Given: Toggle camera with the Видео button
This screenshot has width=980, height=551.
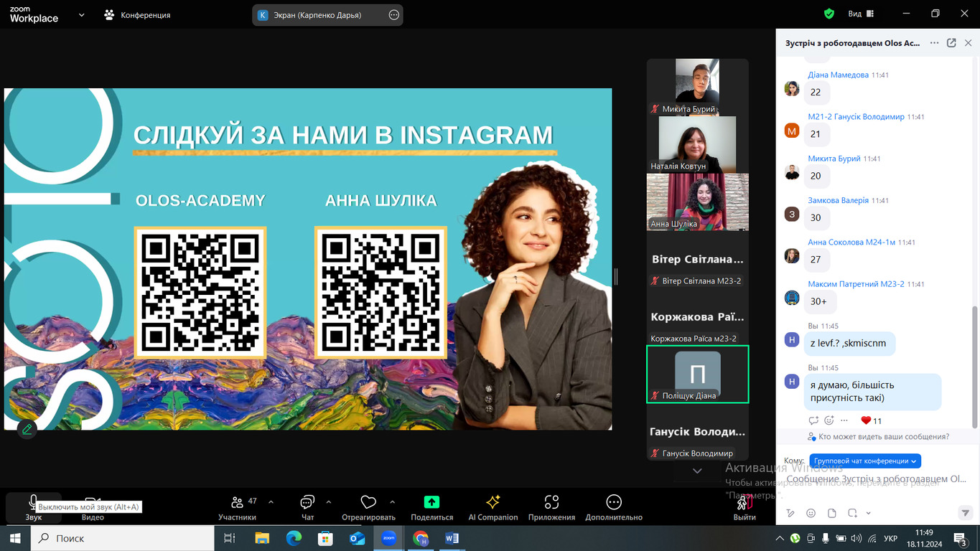Looking at the screenshot, I should tap(93, 507).
